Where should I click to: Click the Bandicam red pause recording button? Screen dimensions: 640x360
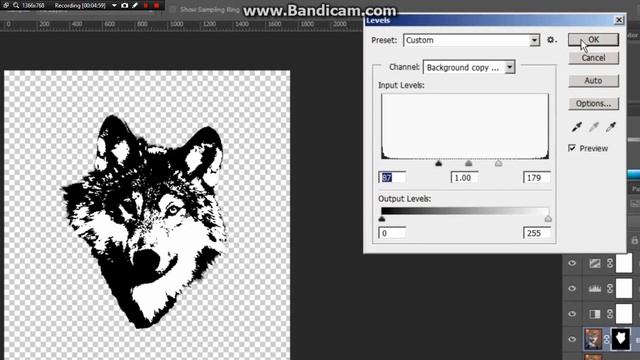click(x=146, y=5)
